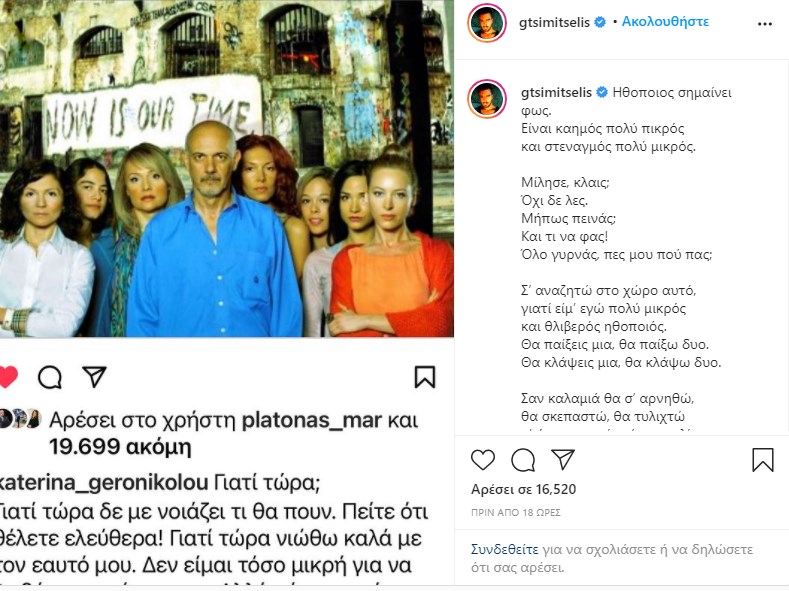Open the ΠΡΙΝ ΑΠΟ 18 ΩΡΕΣ timestamp
The image size is (789, 591).
point(516,513)
